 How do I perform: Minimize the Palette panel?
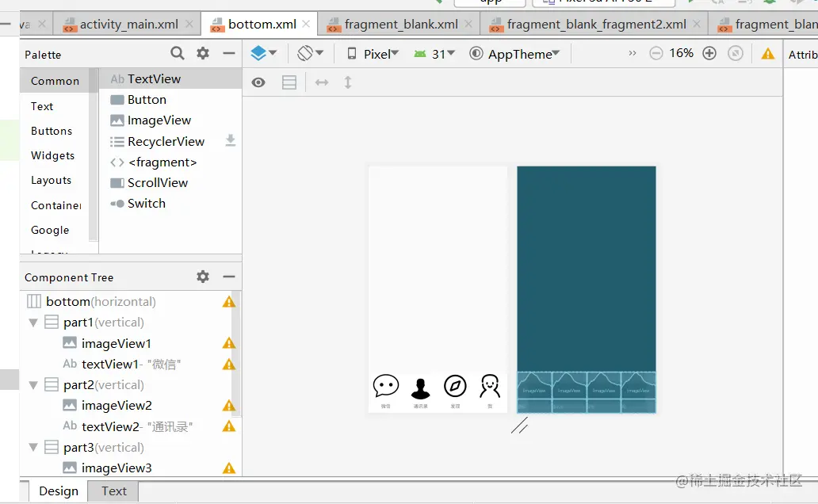(228, 53)
